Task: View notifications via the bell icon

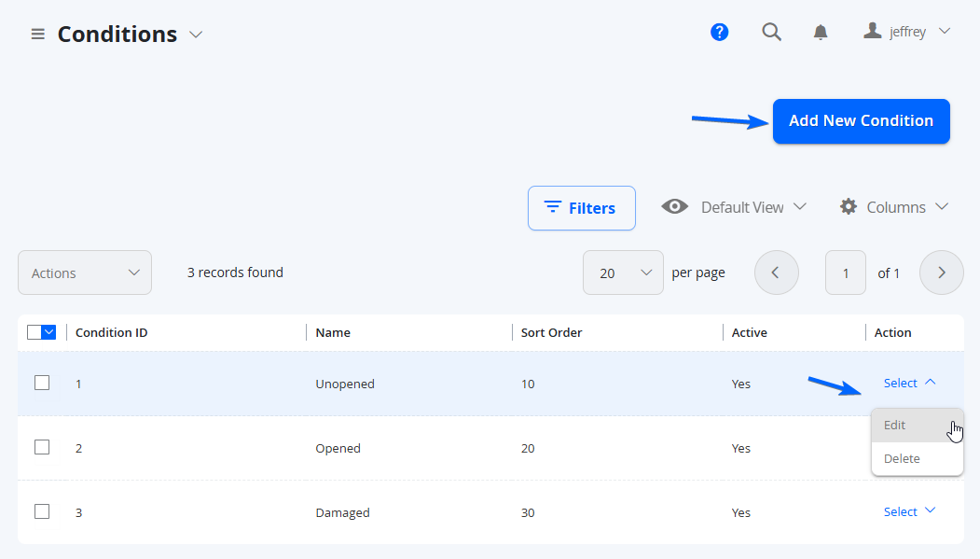Action: click(821, 33)
